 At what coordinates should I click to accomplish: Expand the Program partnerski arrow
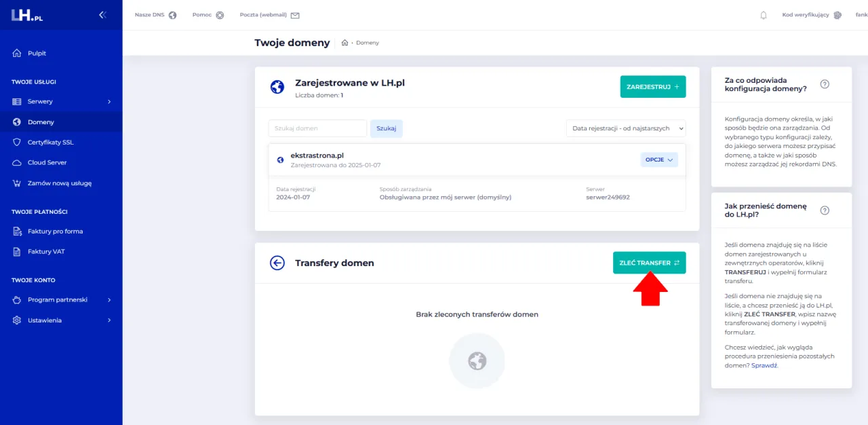[x=109, y=299]
